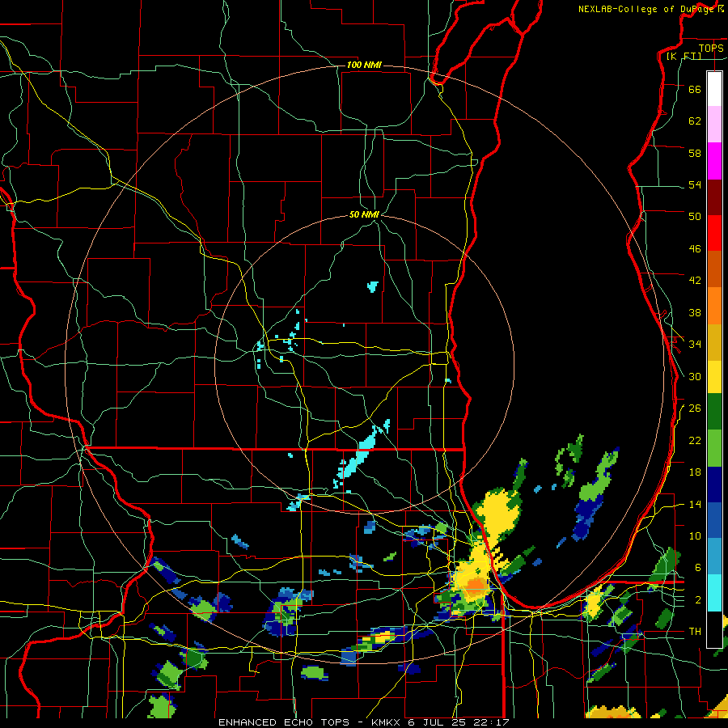The image size is (728, 728).
Task: Click the light green legend swatch
Action: point(714,448)
